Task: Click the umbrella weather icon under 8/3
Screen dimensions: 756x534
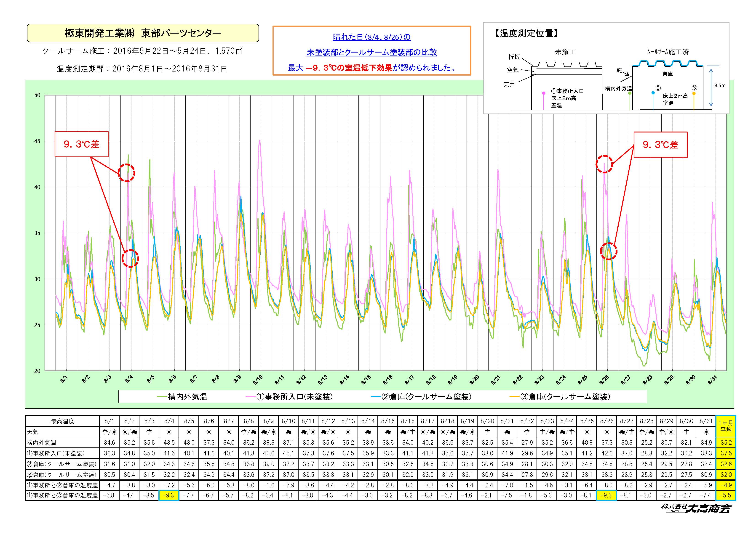Action: tap(149, 432)
